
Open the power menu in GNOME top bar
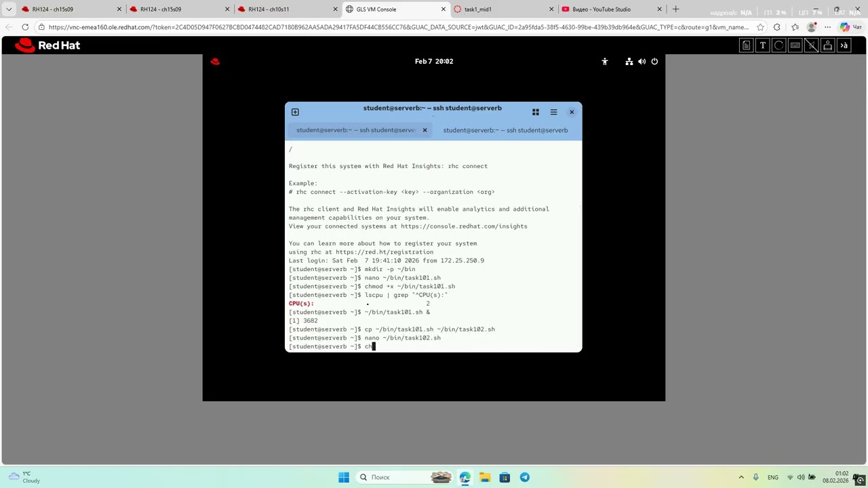(x=654, y=62)
